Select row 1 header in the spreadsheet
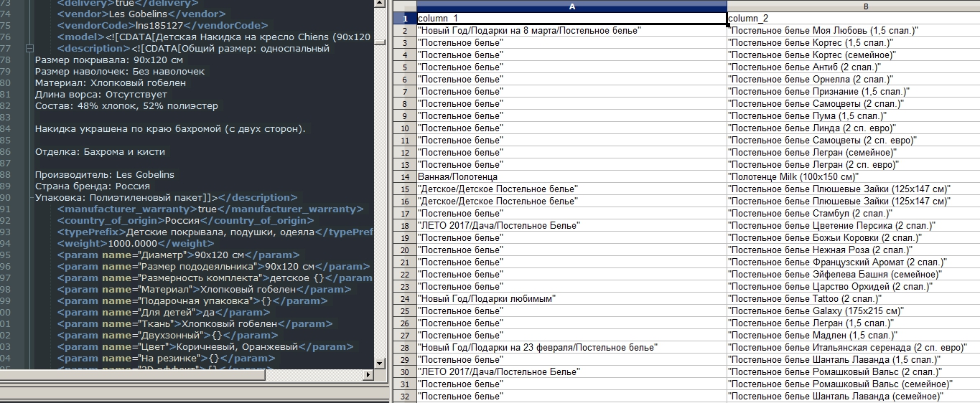The image size is (980, 403). (x=405, y=19)
